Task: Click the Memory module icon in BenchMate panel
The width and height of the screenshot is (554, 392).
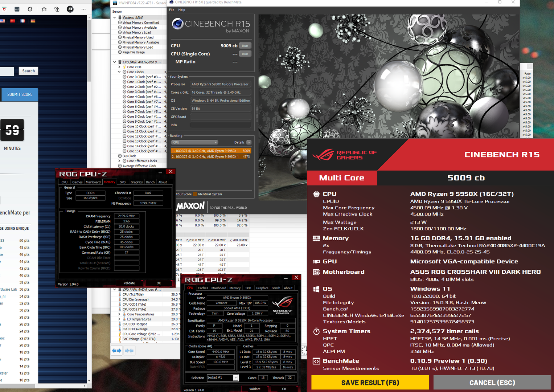Action: [316, 238]
